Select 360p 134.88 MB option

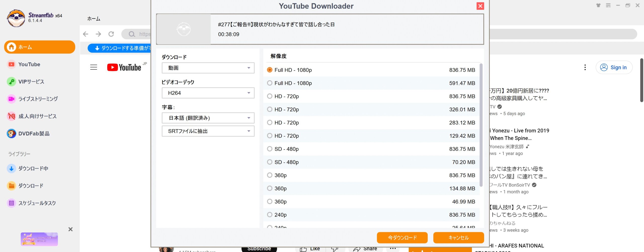(371, 188)
